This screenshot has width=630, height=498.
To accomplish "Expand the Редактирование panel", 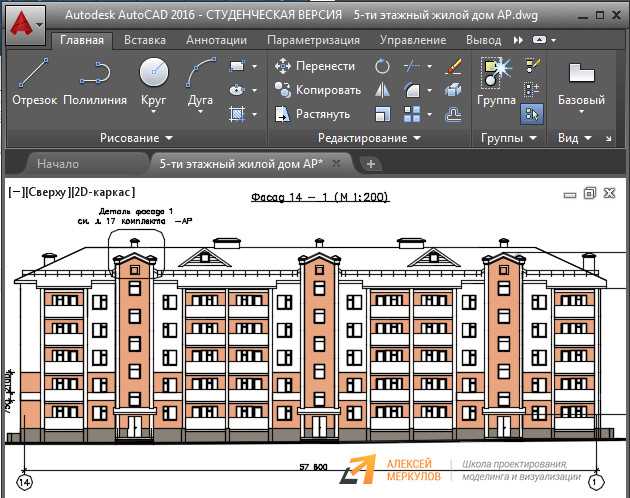I will pyautogui.click(x=369, y=138).
